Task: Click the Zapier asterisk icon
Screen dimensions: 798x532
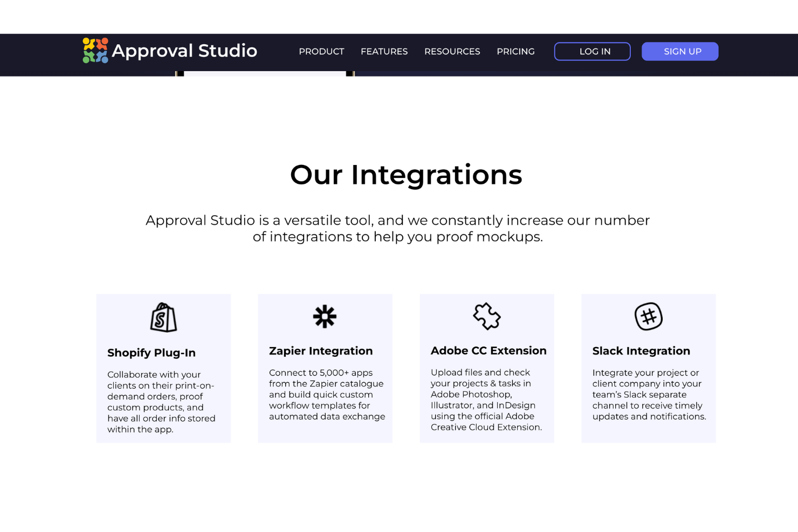Action: (x=325, y=316)
